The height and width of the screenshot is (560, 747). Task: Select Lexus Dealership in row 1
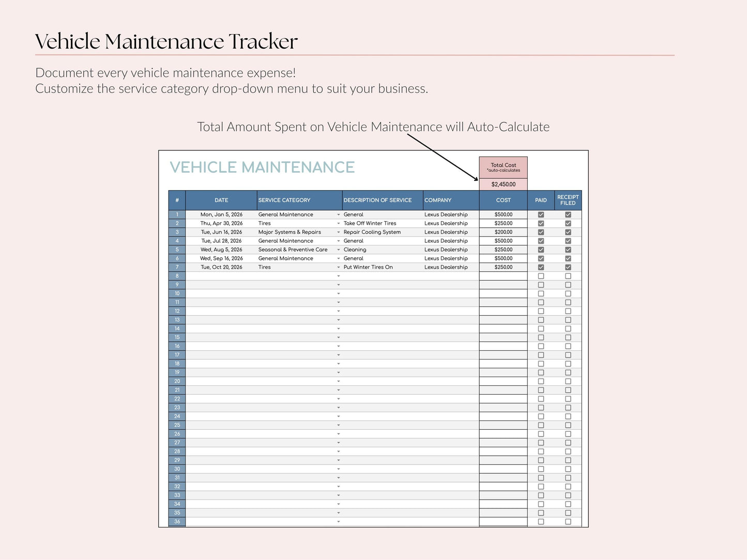click(x=451, y=214)
